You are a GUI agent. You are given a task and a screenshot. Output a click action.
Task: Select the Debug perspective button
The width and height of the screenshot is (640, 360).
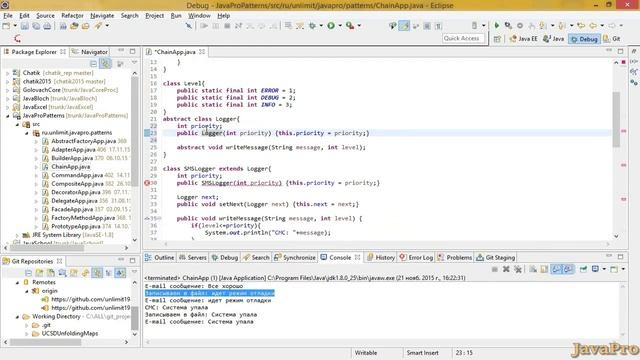click(584, 39)
